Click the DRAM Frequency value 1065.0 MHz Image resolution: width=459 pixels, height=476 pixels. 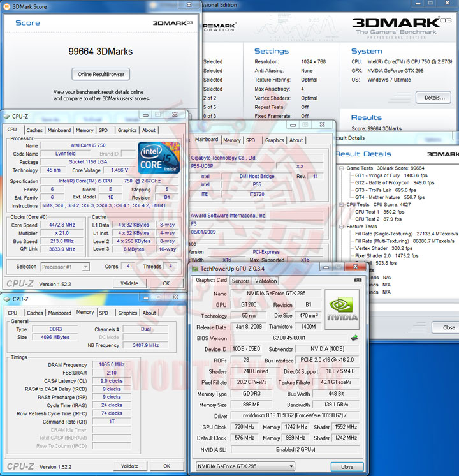coord(112,364)
